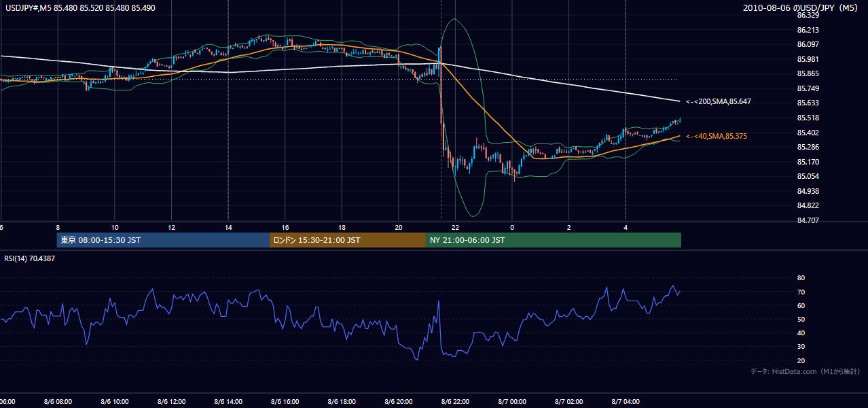Click price level 86.329 on price axis
The width and height of the screenshot is (868, 408).
[x=807, y=15]
